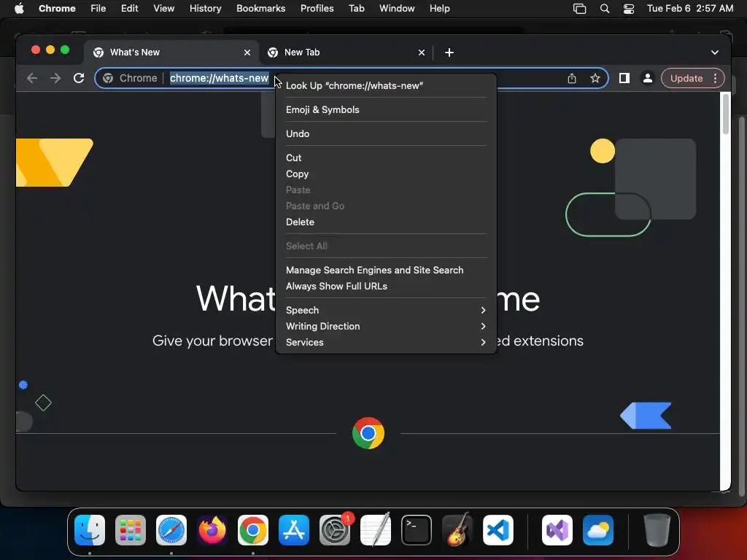Click the page vertical scrollbar thumb
Viewport: 747px width, 560px height.
tap(726, 114)
